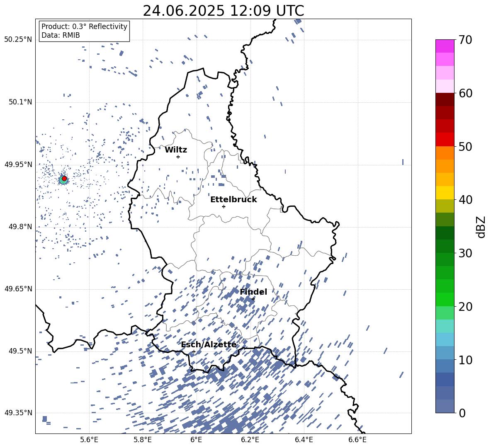Screen dimensions: 491x448
Task: Click the title 24.06.2025 12:09 UTC
Action: [223, 11]
